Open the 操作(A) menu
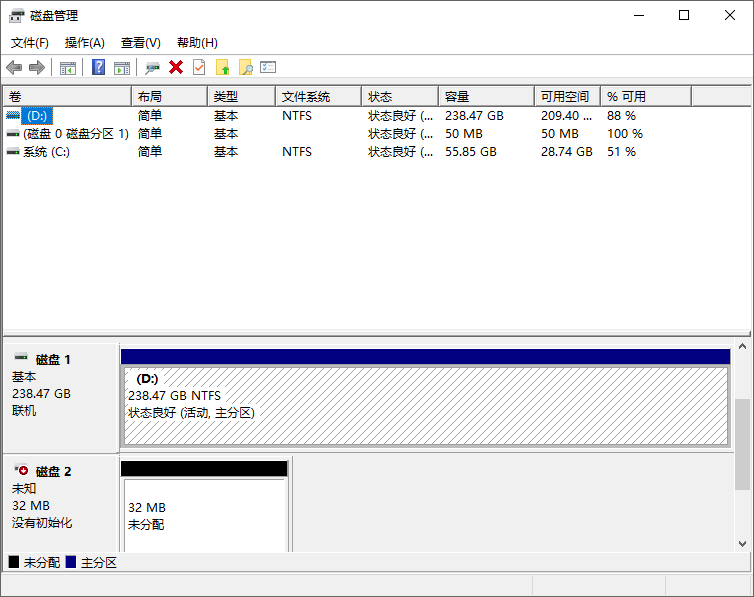 [x=85, y=43]
